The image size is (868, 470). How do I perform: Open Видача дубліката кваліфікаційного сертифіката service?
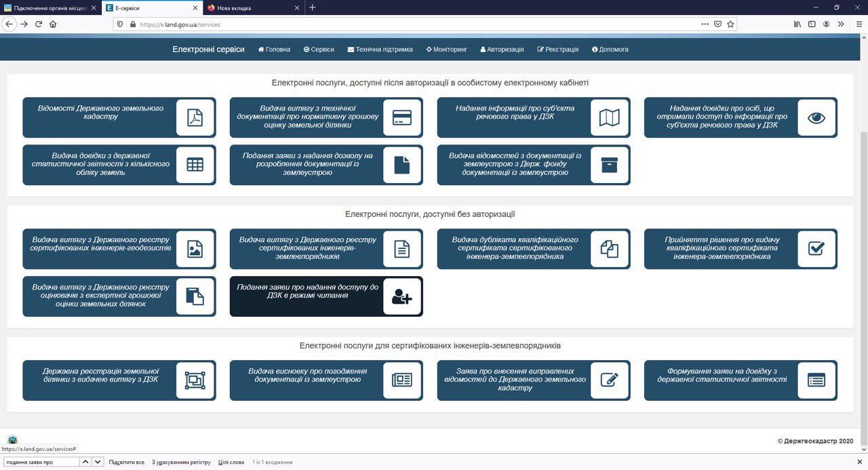coord(534,249)
